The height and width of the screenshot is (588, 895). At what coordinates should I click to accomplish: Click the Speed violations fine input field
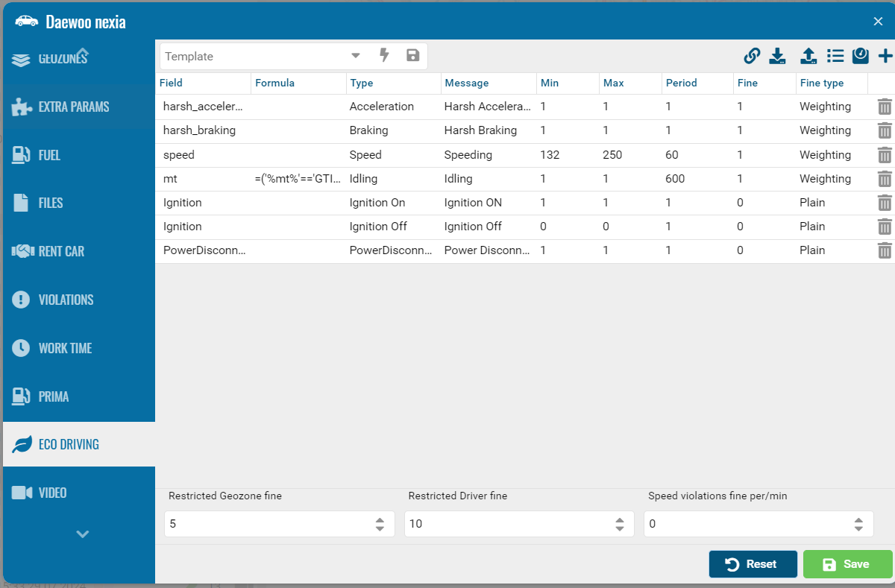click(746, 524)
